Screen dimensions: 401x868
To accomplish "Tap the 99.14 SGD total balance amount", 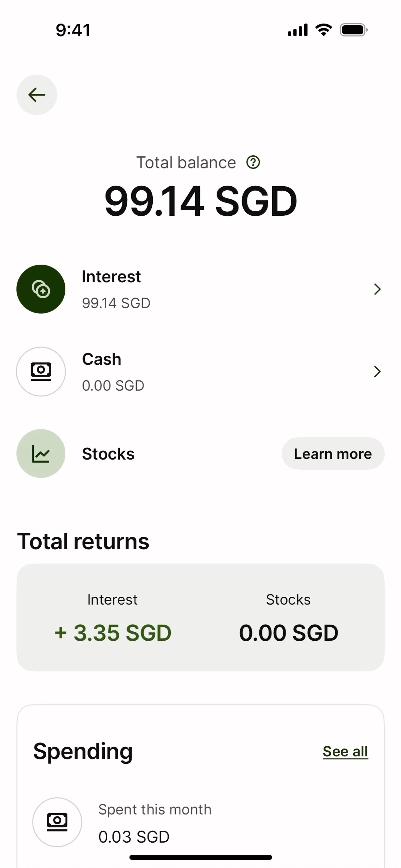I will pos(200,201).
